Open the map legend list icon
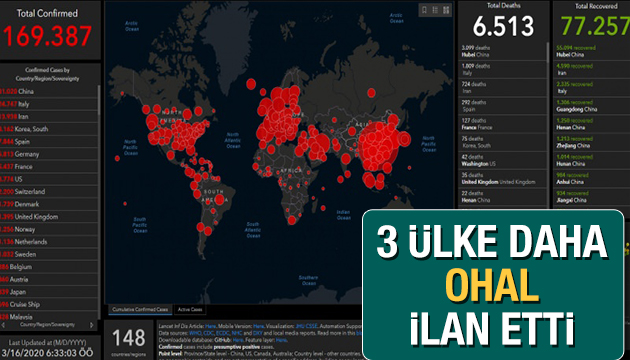This screenshot has width=630, height=360. tap(435, 10)
